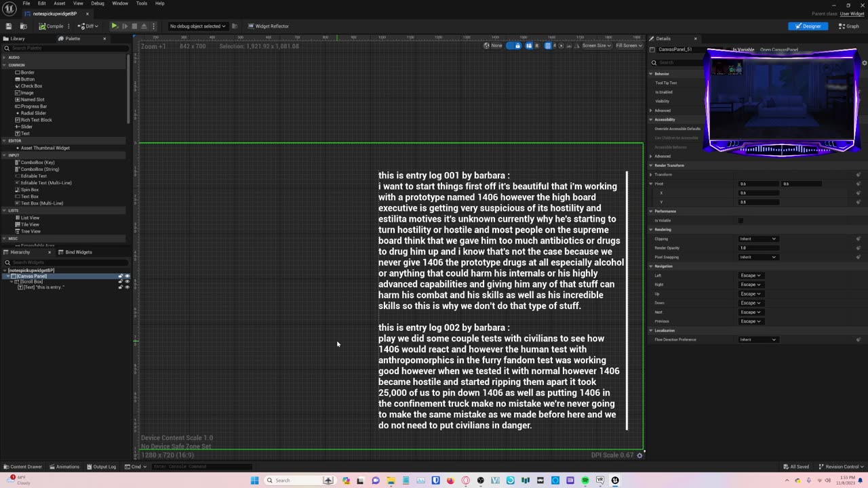
Task: Switch to Designer mode
Action: coord(808,26)
